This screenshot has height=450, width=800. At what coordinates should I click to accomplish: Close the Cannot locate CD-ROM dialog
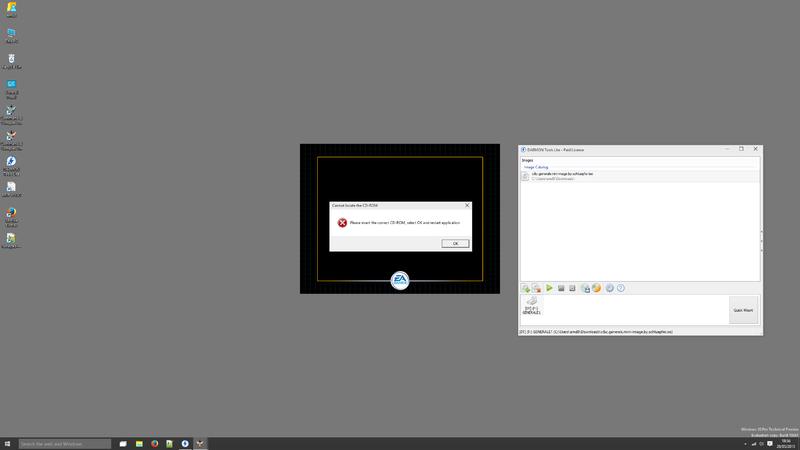coord(466,205)
